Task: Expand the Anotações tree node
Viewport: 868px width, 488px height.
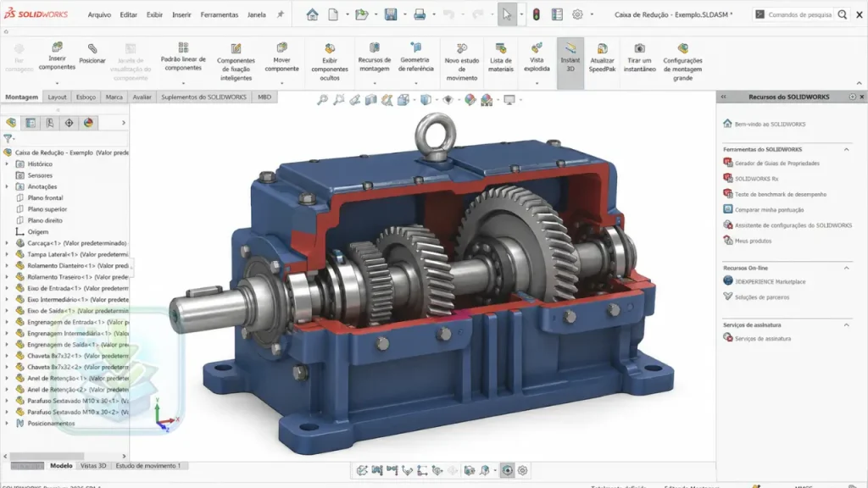Action: [7, 186]
